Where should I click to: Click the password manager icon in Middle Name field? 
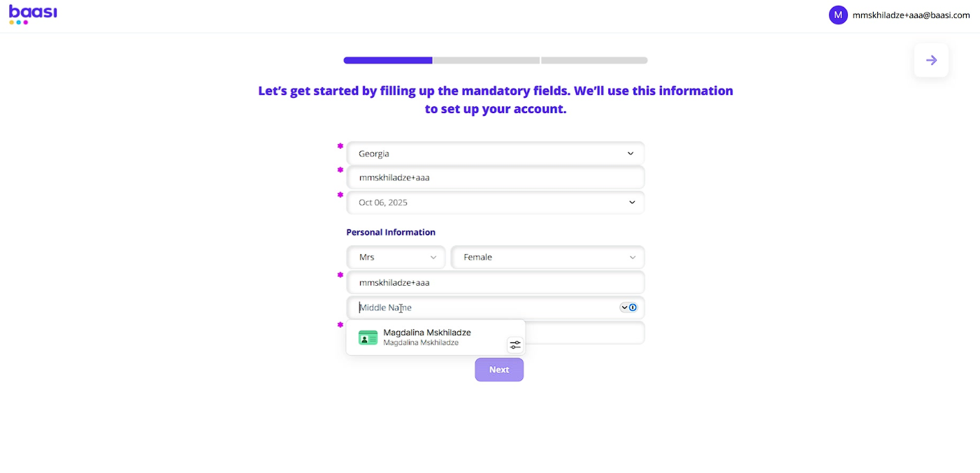(x=633, y=307)
